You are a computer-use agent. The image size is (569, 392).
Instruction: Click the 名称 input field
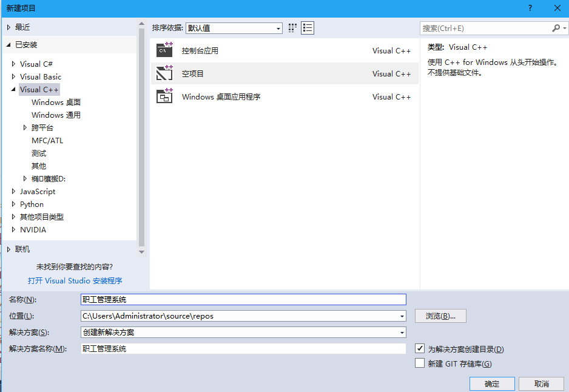(x=243, y=299)
